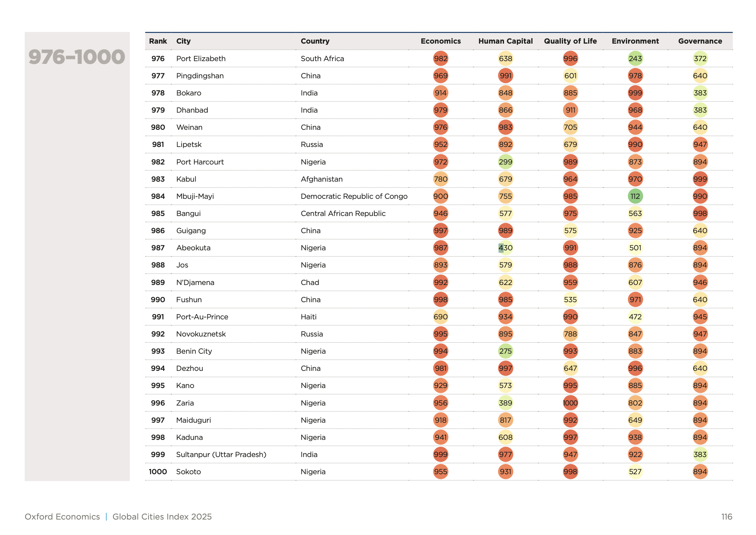Click Benin City's 275 Human Capital circle
The height and width of the screenshot is (535, 756).
505,351
